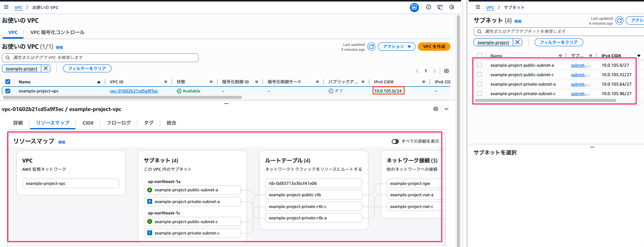Viewport: 644px width, 247px height.
Task: Open the info panel icon in header
Action: pyautogui.click(x=428, y=7)
